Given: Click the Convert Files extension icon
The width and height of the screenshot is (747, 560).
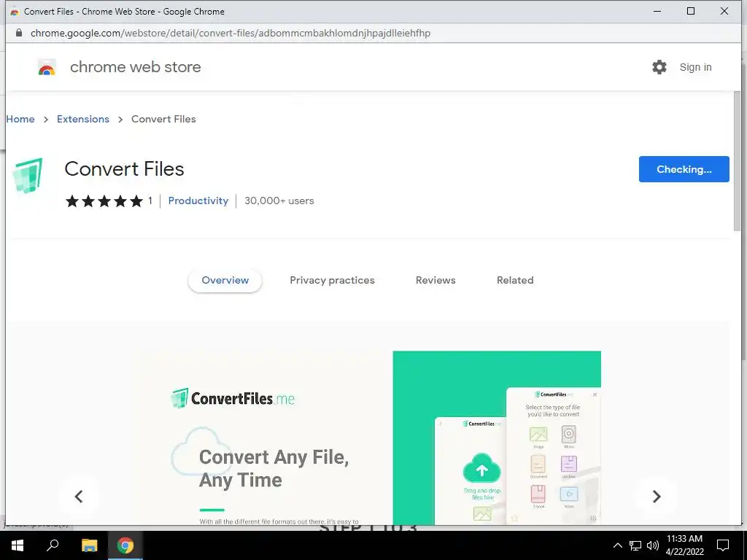Looking at the screenshot, I should (x=28, y=175).
